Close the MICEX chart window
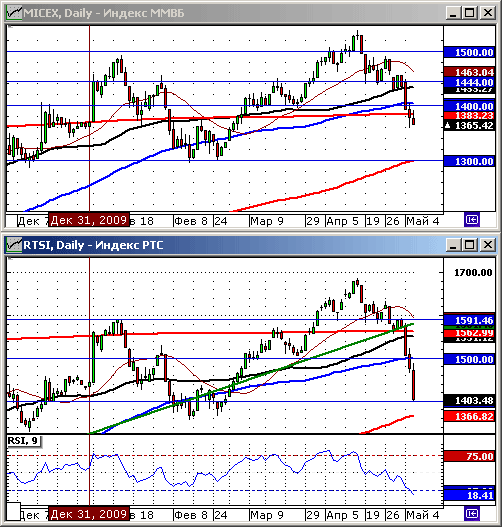The width and height of the screenshot is (502, 527). (x=488, y=13)
